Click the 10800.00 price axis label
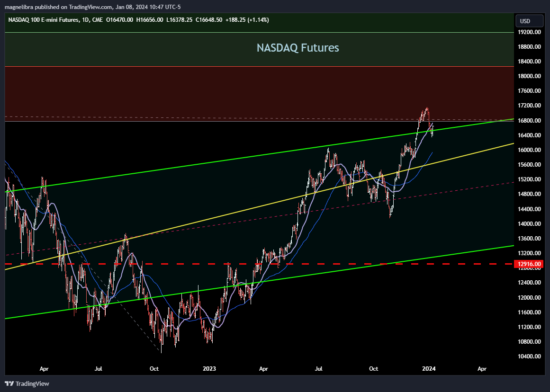 tap(529, 342)
